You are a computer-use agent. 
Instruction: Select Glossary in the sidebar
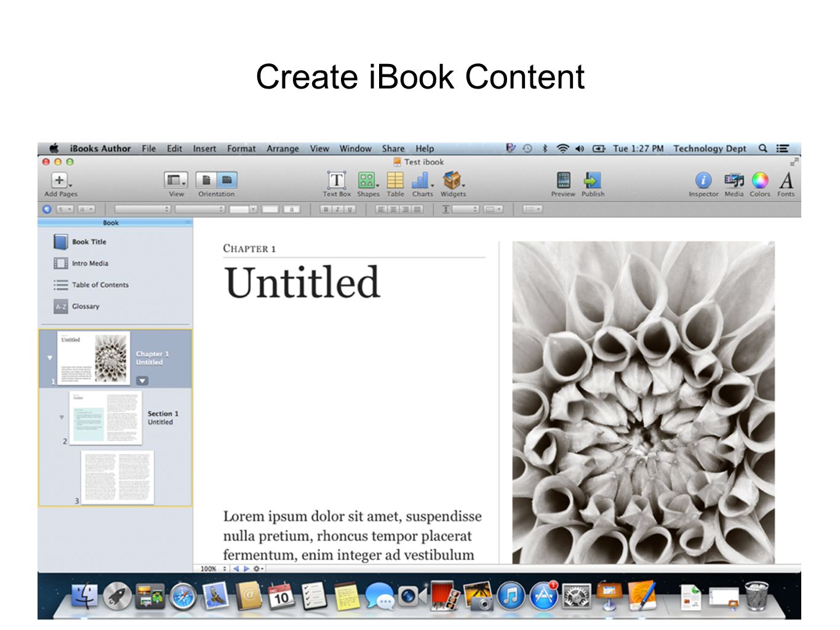click(x=76, y=306)
